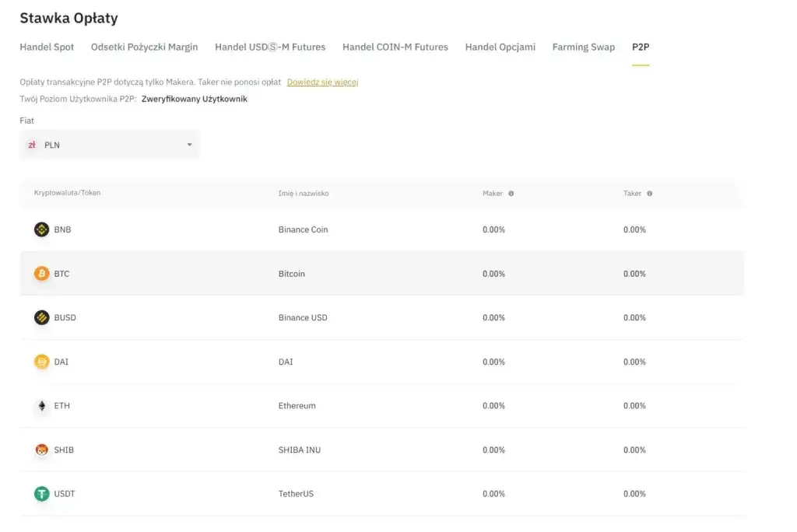Select the Farming Swap section
This screenshot has height=532, width=797.
[x=583, y=47]
